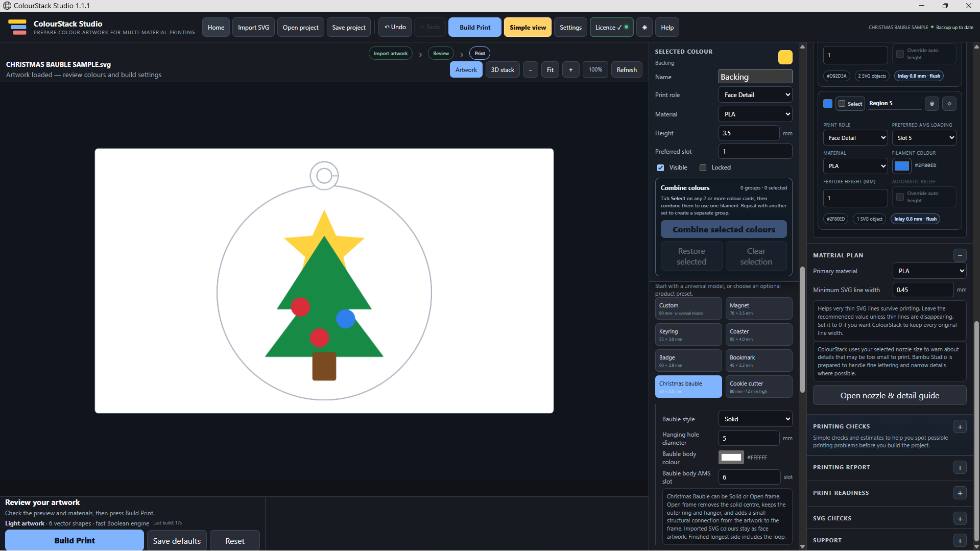Click the 100% zoom button
Screen dimensions: 980x551
(x=595, y=70)
